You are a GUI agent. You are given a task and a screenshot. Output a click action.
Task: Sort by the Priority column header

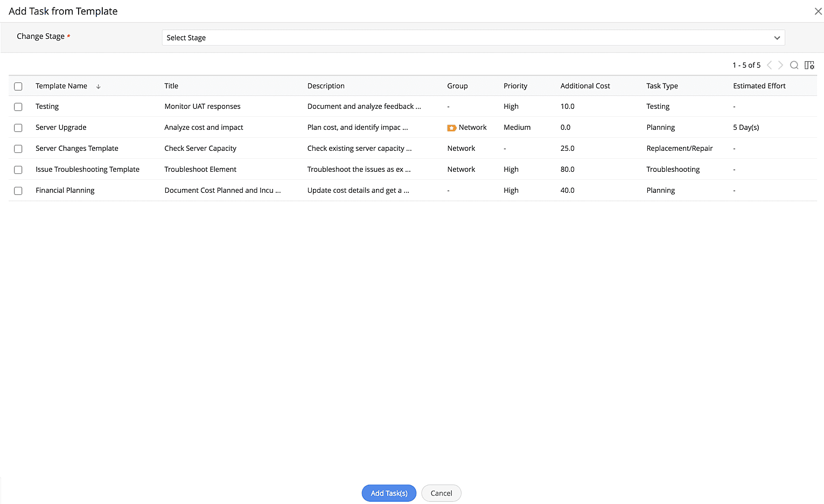tap(515, 86)
